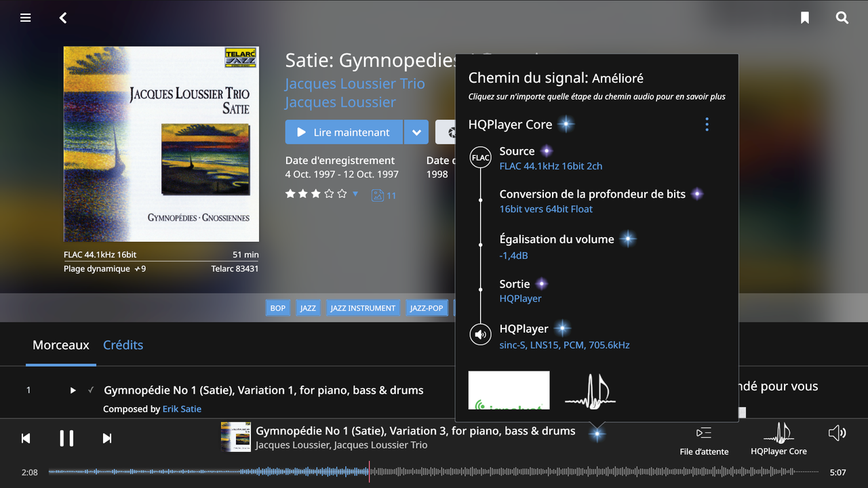Click Lire maintenant button
The image size is (868, 488).
(x=344, y=132)
